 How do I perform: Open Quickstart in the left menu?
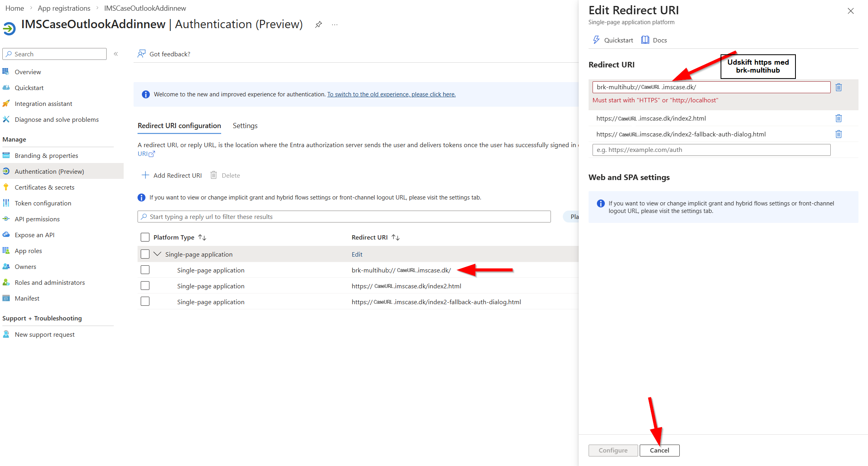(x=29, y=88)
